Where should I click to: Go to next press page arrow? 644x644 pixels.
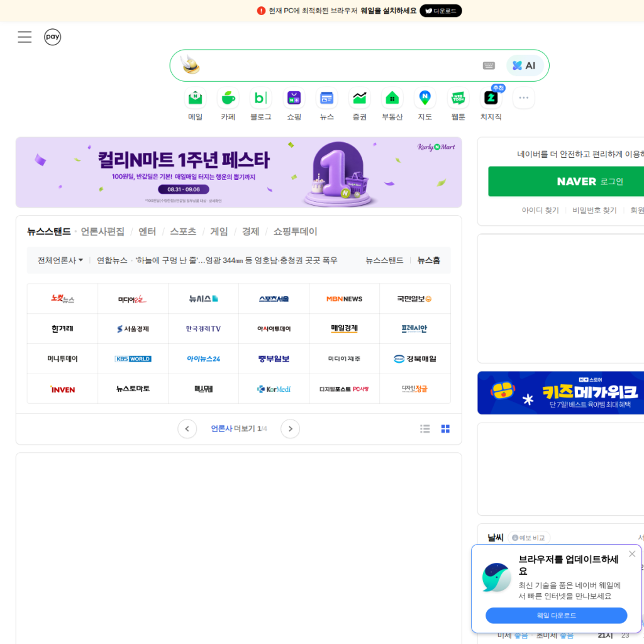(x=291, y=429)
